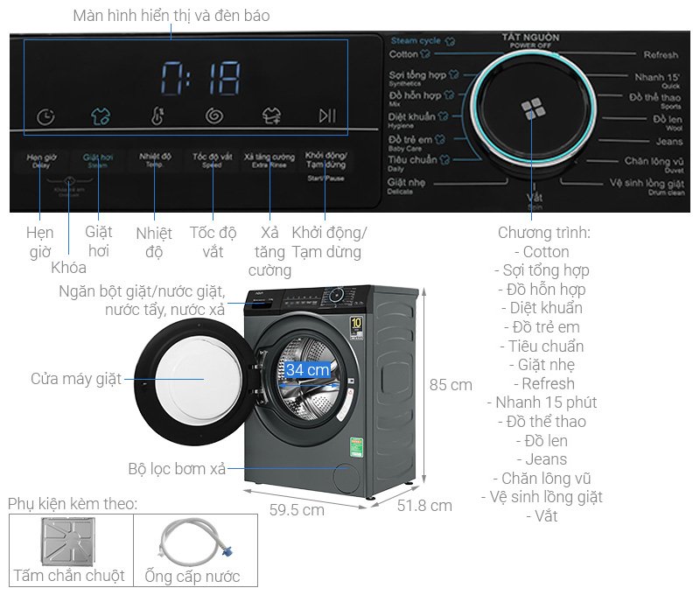Screen dimensions: 700x595
Task: Choose the Diệt khuẩn hygiene program
Action: click(x=412, y=116)
